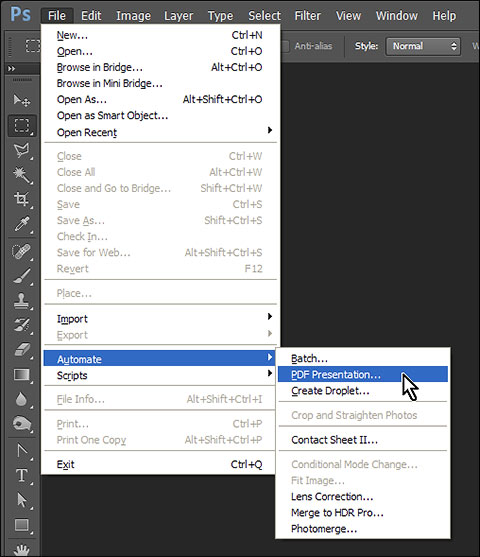Choose Lens Correction... in Automate submenu

[363, 496]
